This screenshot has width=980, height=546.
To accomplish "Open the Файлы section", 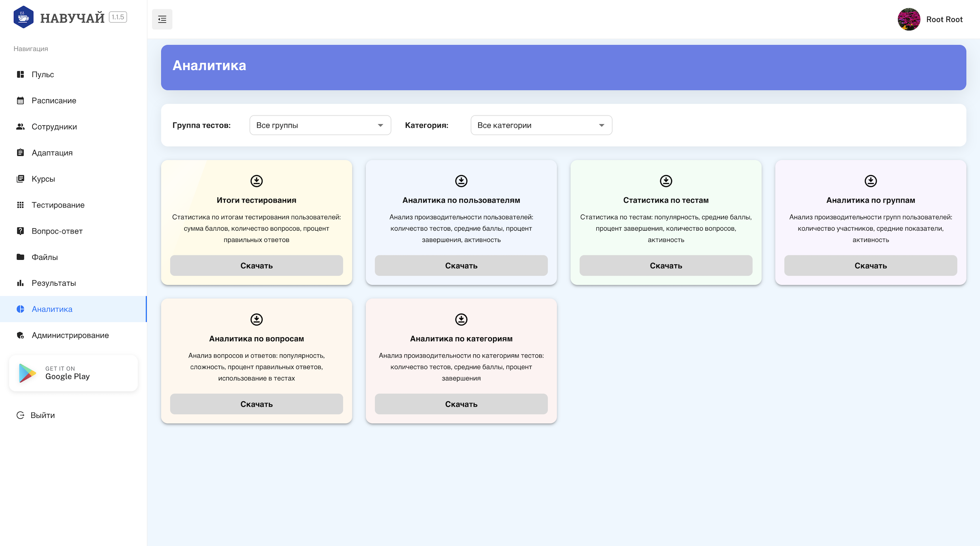I will (x=73, y=257).
